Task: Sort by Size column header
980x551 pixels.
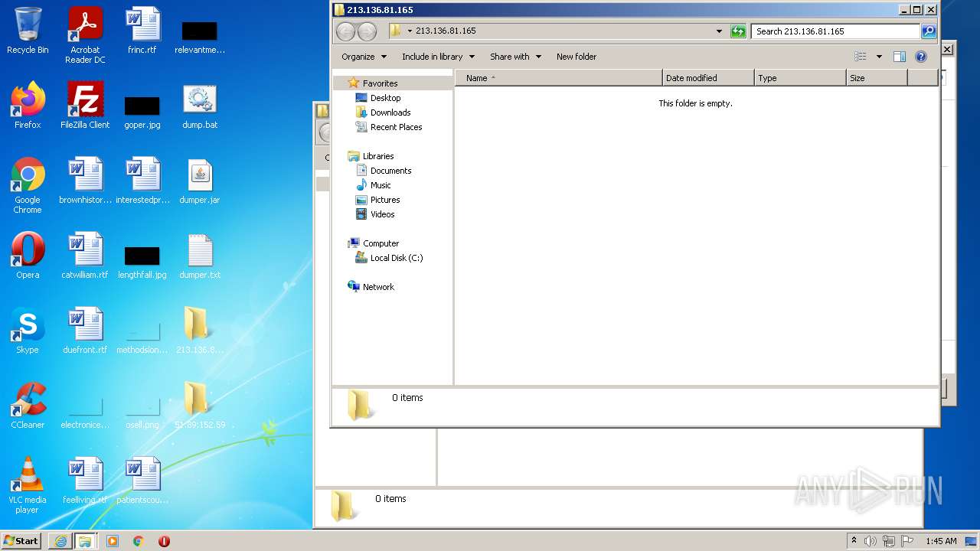Action: (x=877, y=78)
